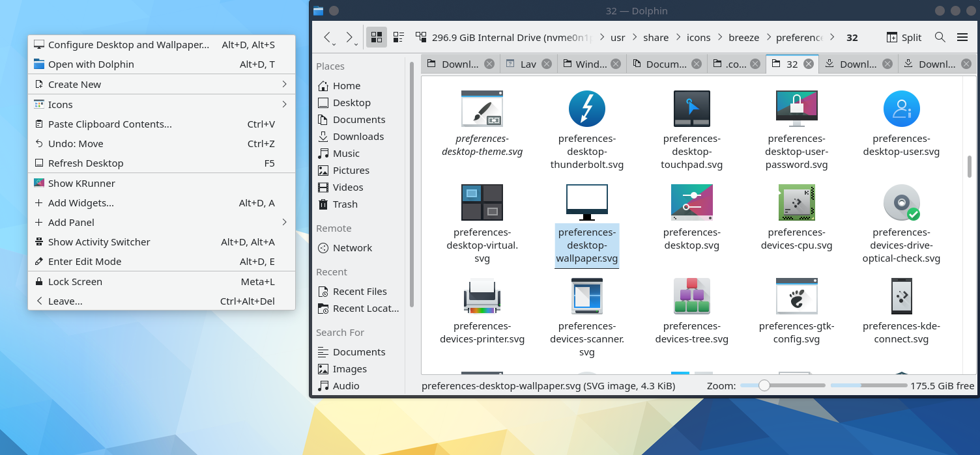Screen dimensions: 980x455
Task: Click the file view vertical scrollbar
Action: click(x=969, y=166)
